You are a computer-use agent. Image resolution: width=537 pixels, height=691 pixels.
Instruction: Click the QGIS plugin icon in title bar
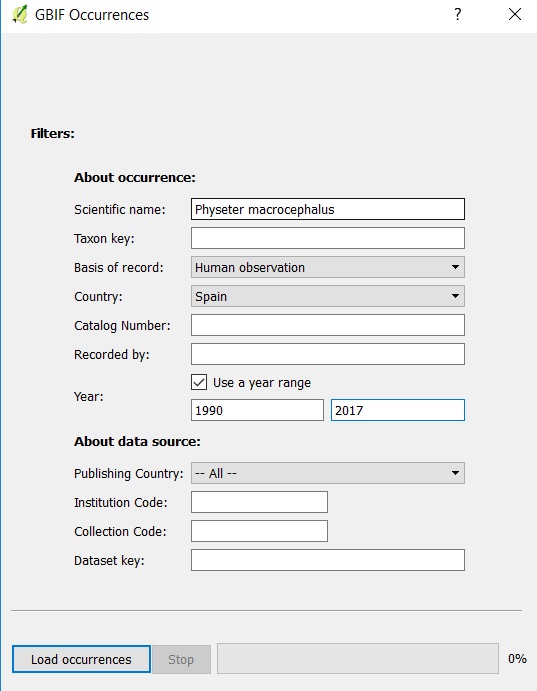[x=20, y=15]
